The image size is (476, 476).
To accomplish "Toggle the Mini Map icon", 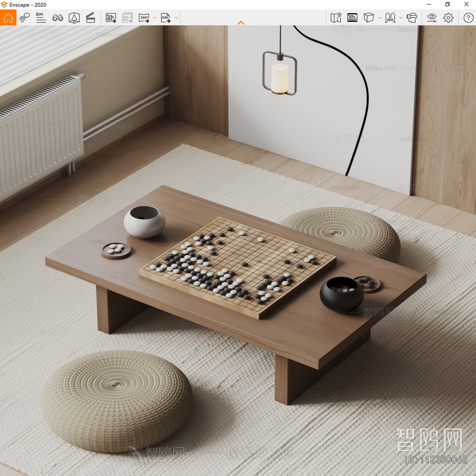I will click(336, 18).
